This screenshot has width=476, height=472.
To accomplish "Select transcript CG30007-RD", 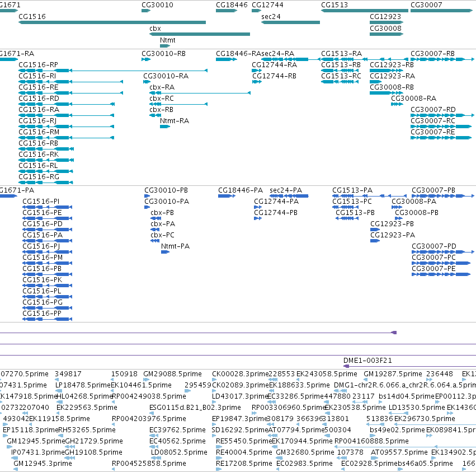I will [433, 110].
